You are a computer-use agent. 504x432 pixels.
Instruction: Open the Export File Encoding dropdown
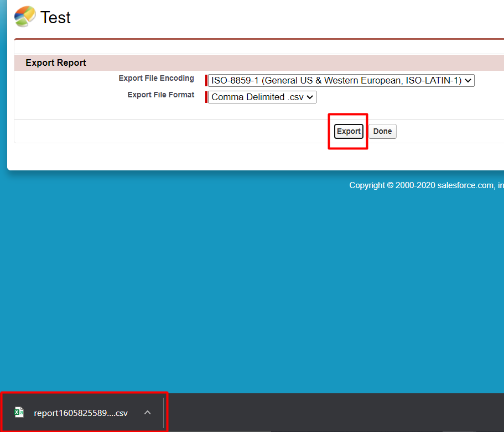(341, 80)
